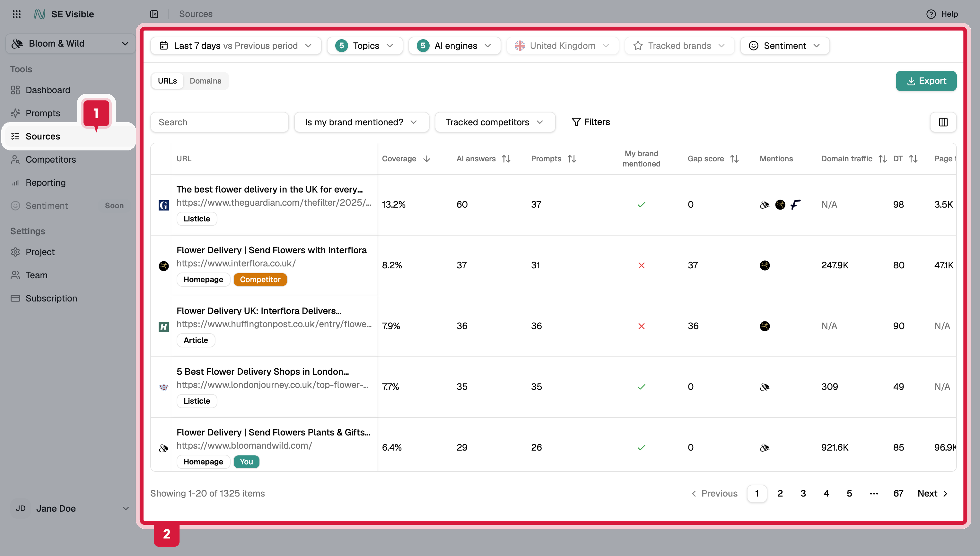980x556 pixels.
Task: Switch to the Domains view toggle
Action: pyautogui.click(x=206, y=81)
